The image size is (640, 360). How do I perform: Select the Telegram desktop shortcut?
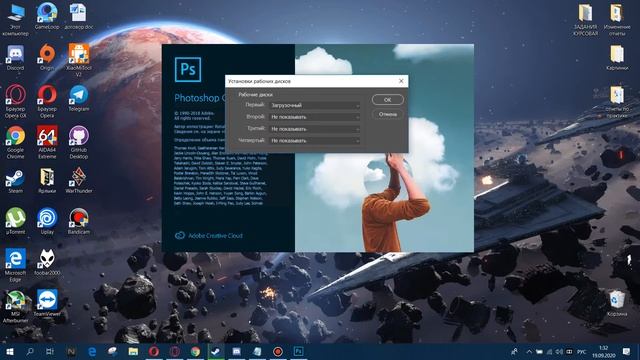pos(78,98)
